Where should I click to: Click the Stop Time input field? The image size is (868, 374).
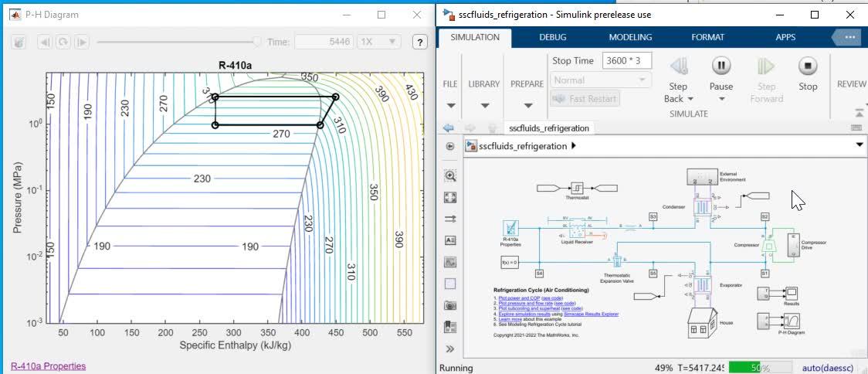click(626, 60)
